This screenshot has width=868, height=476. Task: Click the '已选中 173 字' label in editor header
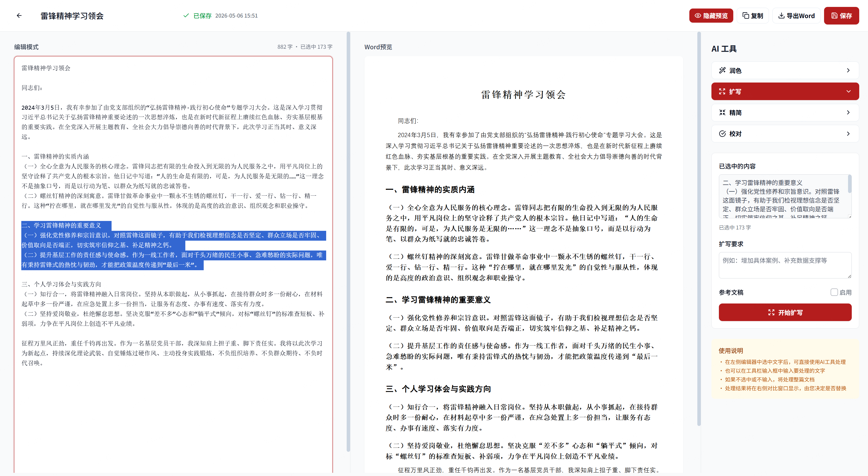click(x=316, y=47)
